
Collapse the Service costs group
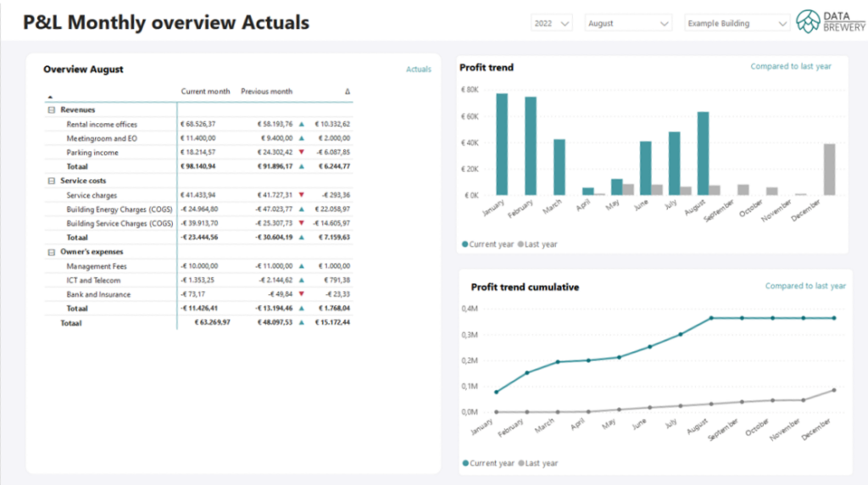coord(52,181)
